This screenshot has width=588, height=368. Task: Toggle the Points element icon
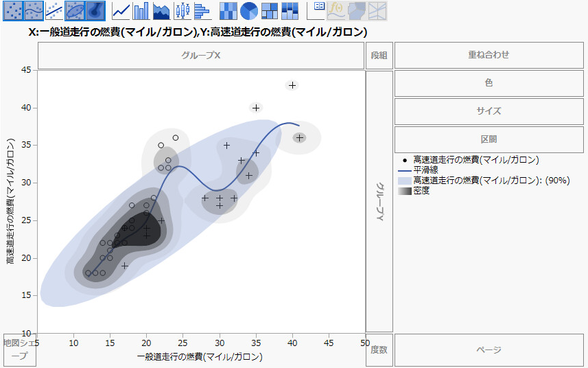[13, 10]
